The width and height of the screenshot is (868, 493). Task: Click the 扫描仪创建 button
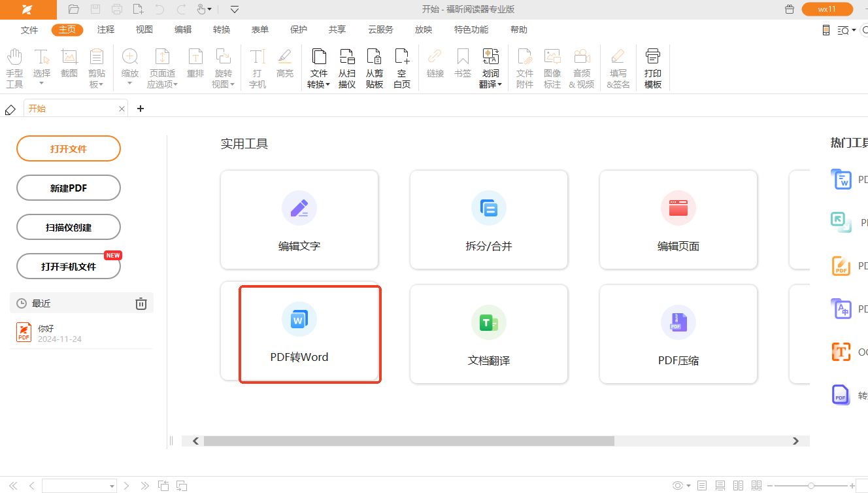pos(69,227)
